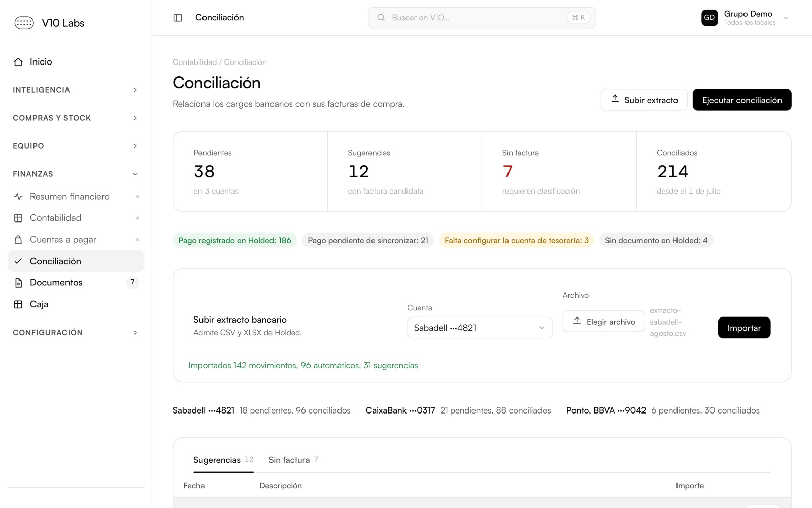Select the Pago registrado en Holded chip
This screenshot has width=812, height=508.
tap(234, 240)
